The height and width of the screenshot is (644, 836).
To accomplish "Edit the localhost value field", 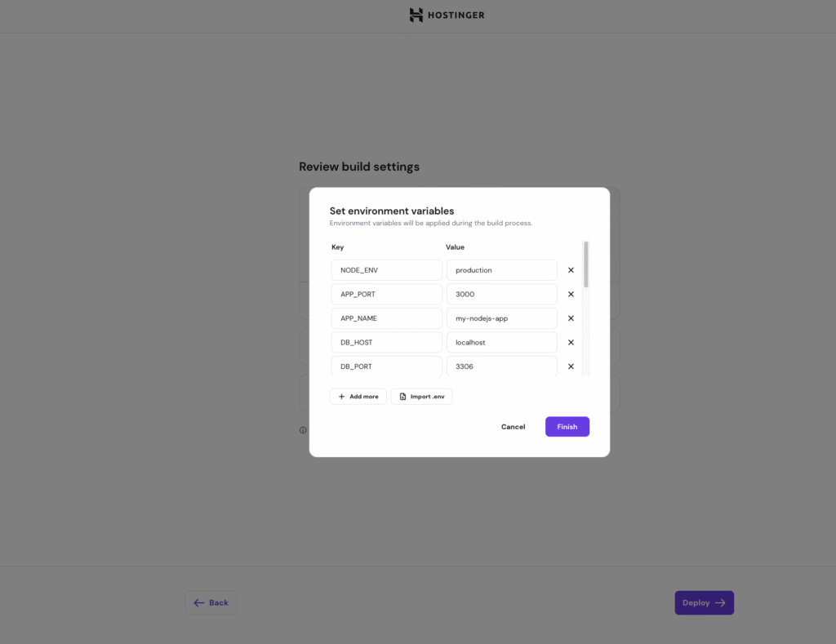I will [502, 342].
